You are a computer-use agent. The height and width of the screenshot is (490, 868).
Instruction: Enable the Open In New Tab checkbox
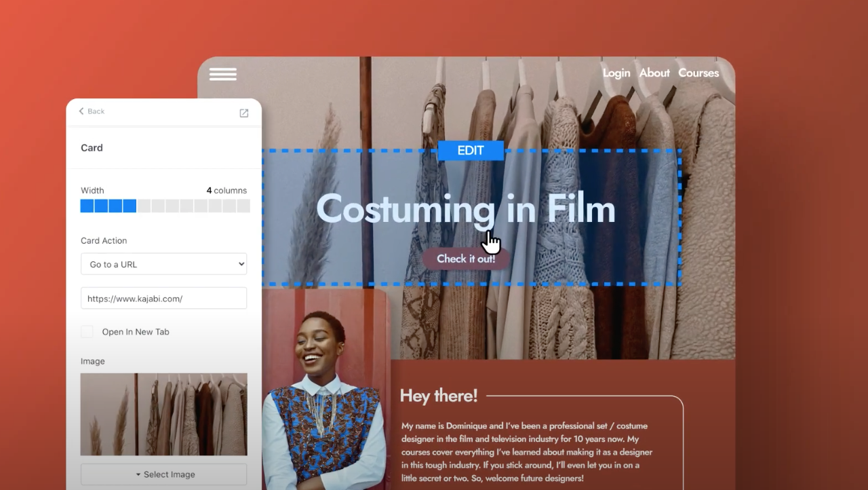pos(87,331)
